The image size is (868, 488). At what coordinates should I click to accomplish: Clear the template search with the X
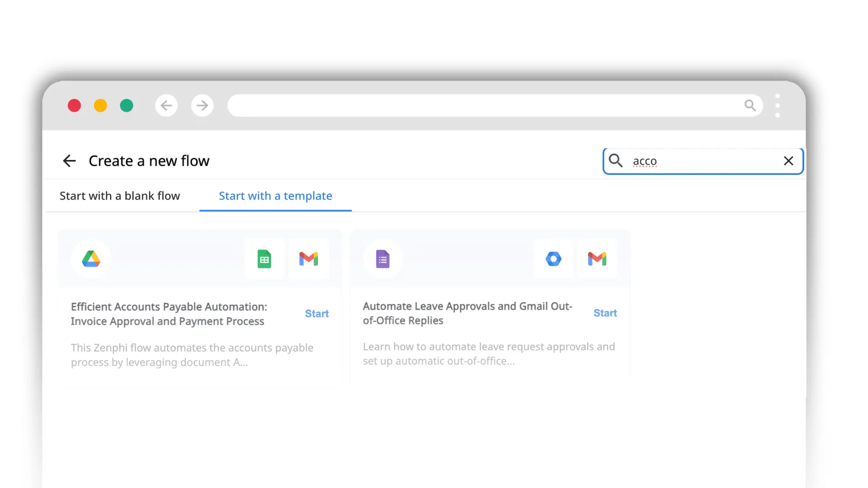pyautogui.click(x=788, y=161)
